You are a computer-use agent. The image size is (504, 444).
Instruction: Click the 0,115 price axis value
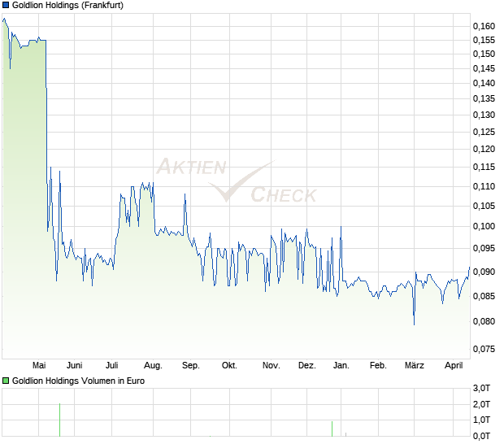click(x=484, y=168)
